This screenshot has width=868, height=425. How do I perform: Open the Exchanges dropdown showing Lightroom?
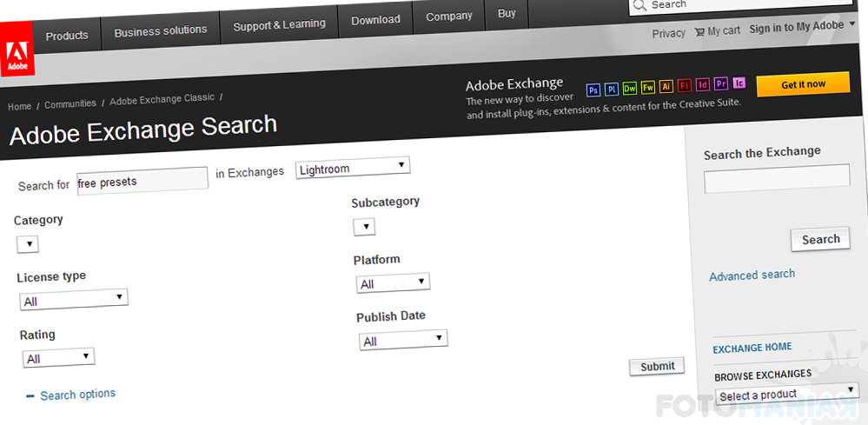pos(352,168)
